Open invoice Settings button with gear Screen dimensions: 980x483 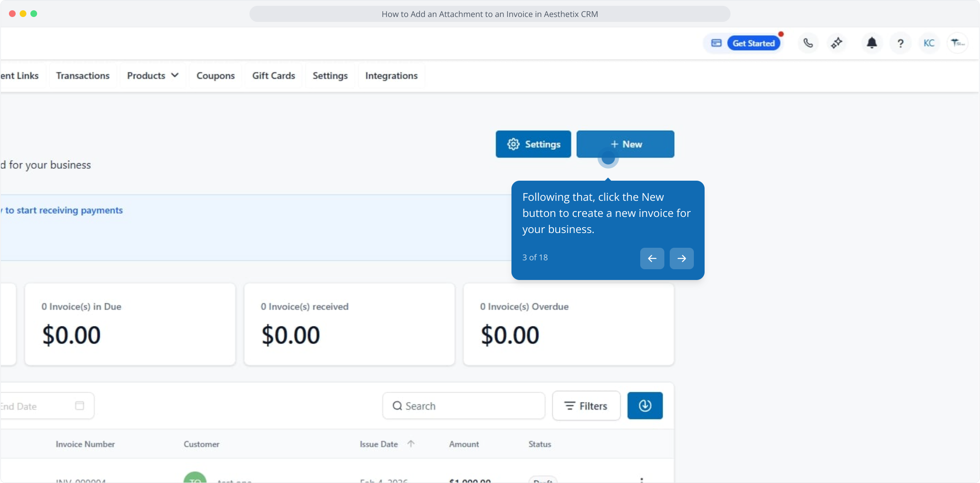[533, 144]
